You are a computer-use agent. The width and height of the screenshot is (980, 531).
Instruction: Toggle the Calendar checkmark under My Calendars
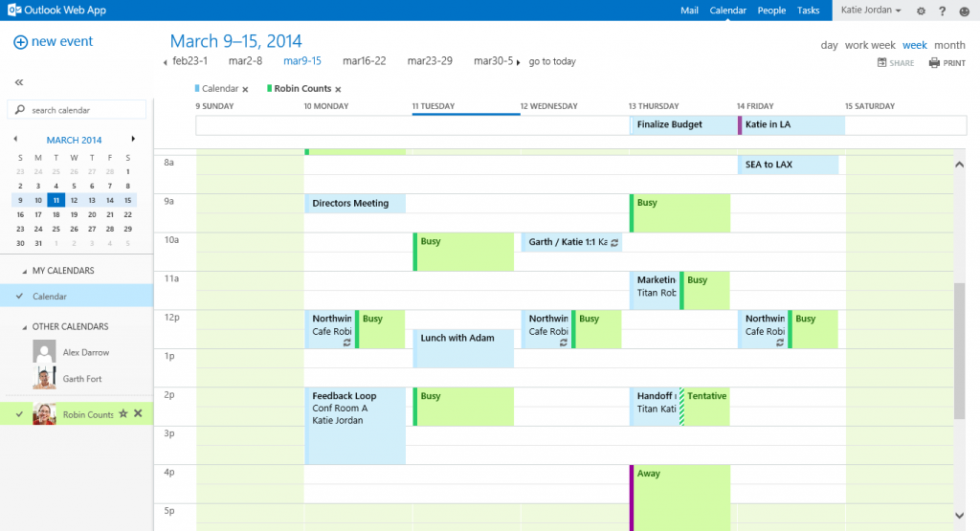tap(20, 297)
